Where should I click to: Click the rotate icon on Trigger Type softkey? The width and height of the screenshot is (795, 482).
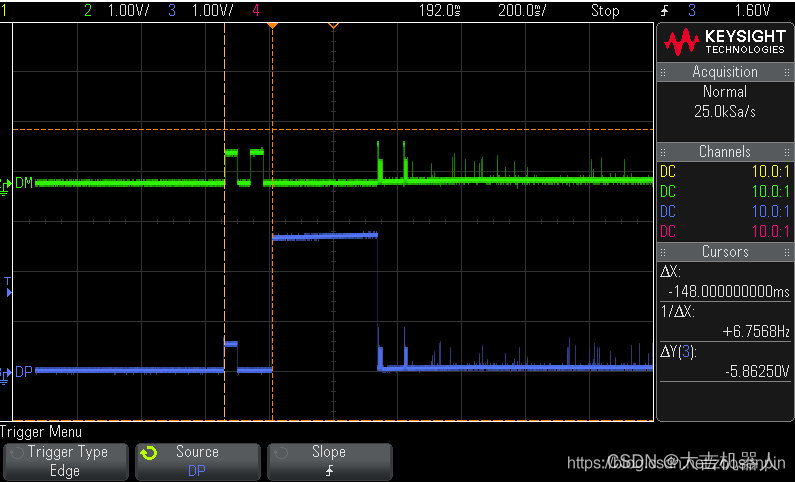click(17, 453)
